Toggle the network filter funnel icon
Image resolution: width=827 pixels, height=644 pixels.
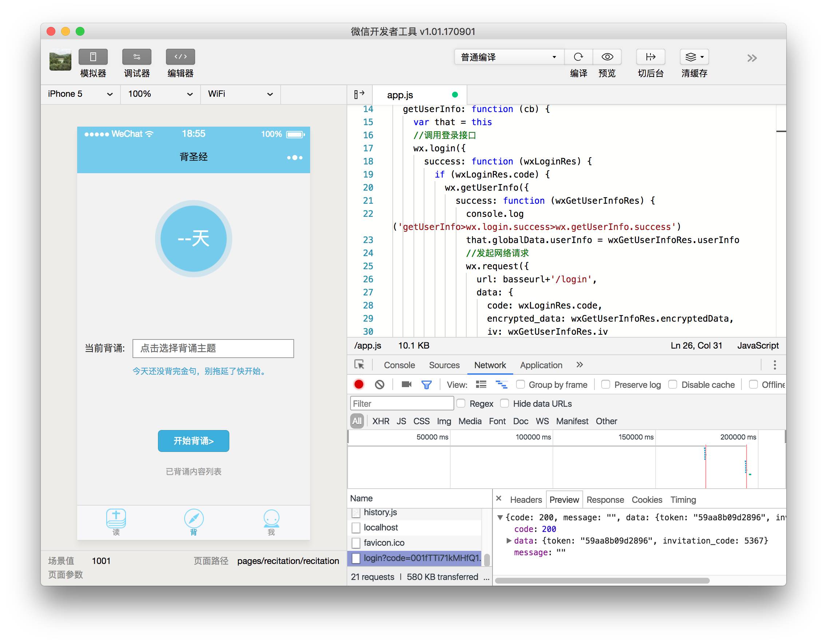pos(426,385)
